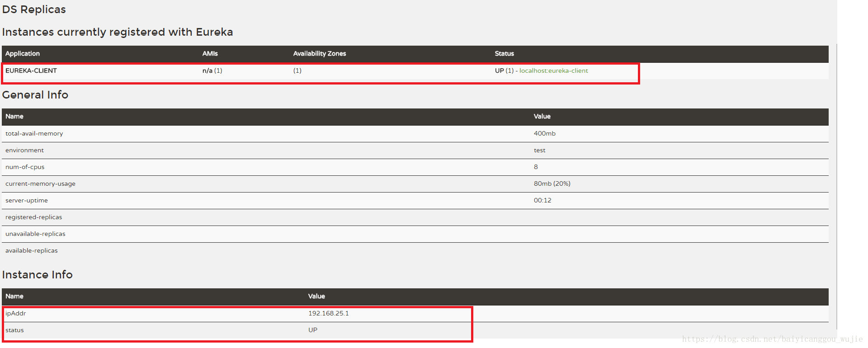Select the DS Replicas heading
Screen dimensions: 868x348
point(34,9)
